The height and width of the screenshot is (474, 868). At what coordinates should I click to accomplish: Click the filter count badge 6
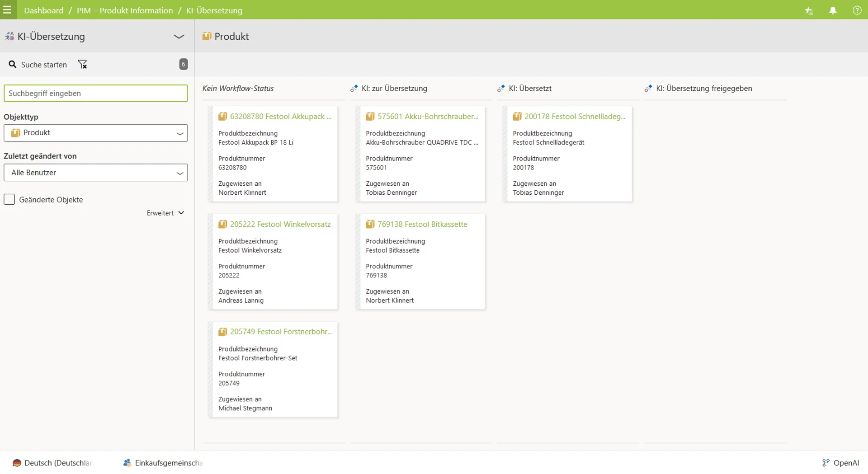184,64
